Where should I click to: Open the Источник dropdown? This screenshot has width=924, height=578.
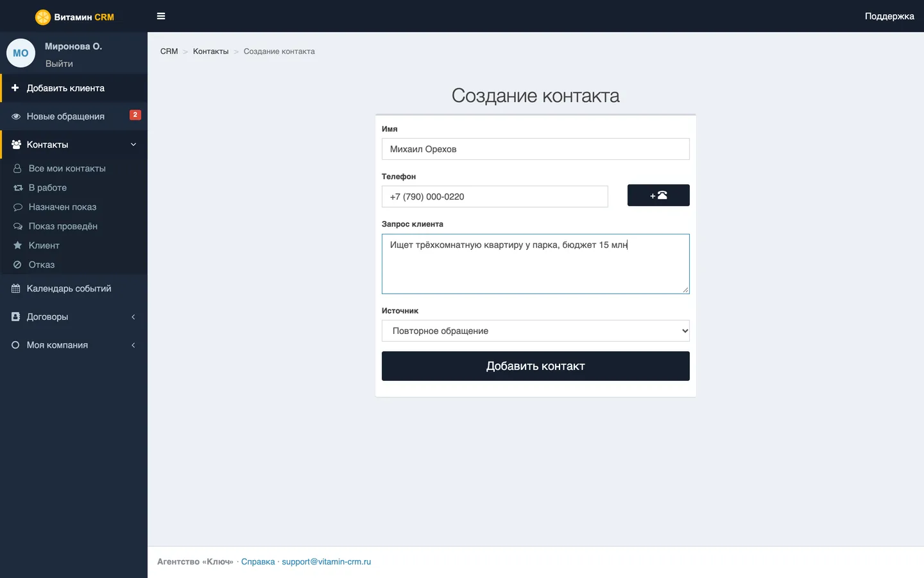coord(536,331)
